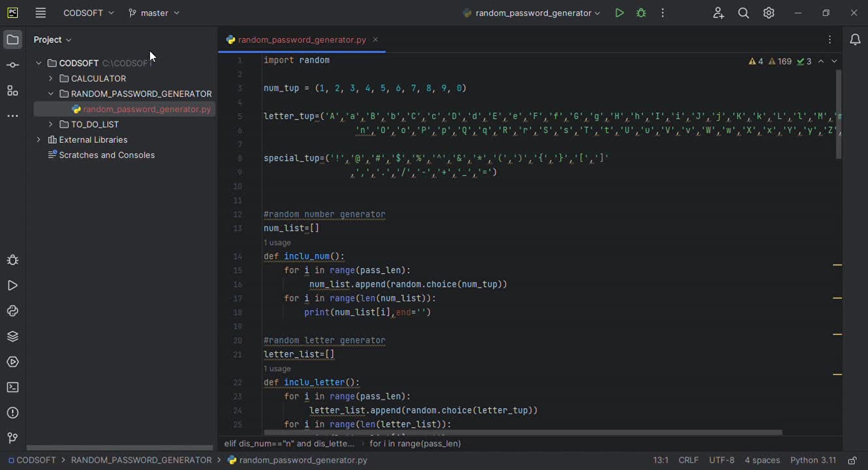The height and width of the screenshot is (470, 868).
Task: Click the weak warnings 169 indicator
Action: tap(780, 61)
